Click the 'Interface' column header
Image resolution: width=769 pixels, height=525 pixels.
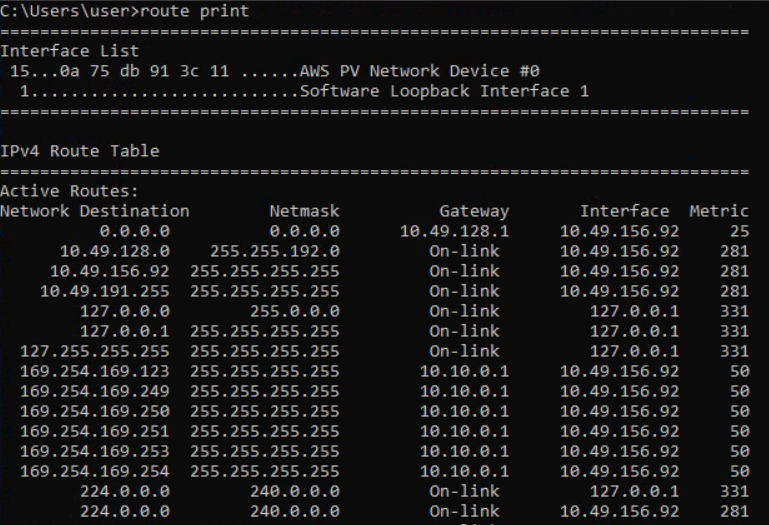point(624,211)
